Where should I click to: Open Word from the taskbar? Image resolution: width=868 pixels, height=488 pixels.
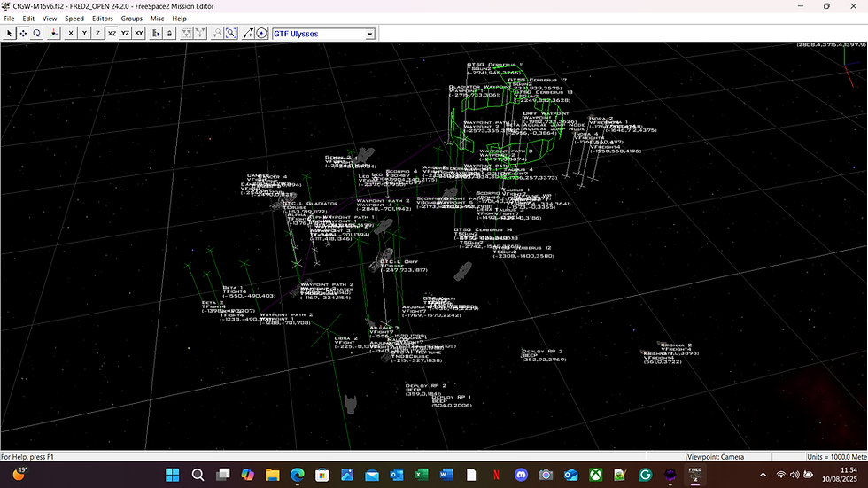pos(446,475)
